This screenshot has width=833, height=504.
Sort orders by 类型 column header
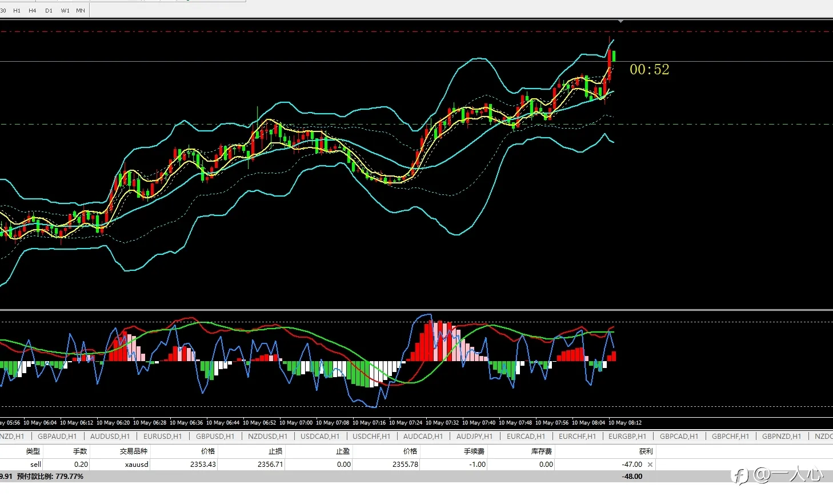(33, 451)
